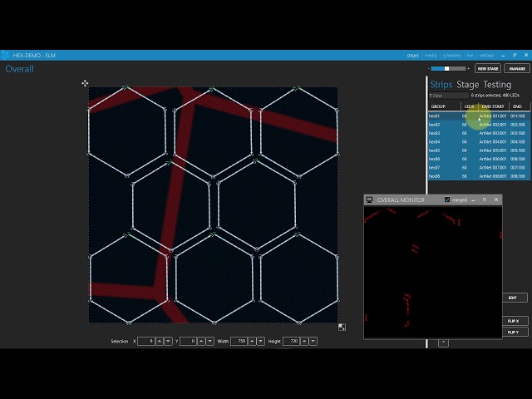This screenshot has width=532, height=399.
Task: Select the hex05 strip row
Action: 479,150
